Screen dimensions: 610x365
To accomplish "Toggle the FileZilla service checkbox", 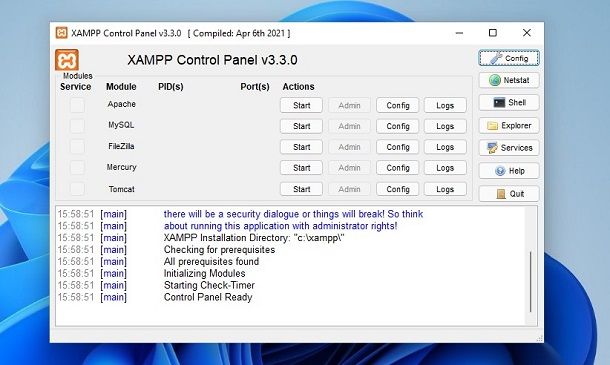I will pos(77,147).
